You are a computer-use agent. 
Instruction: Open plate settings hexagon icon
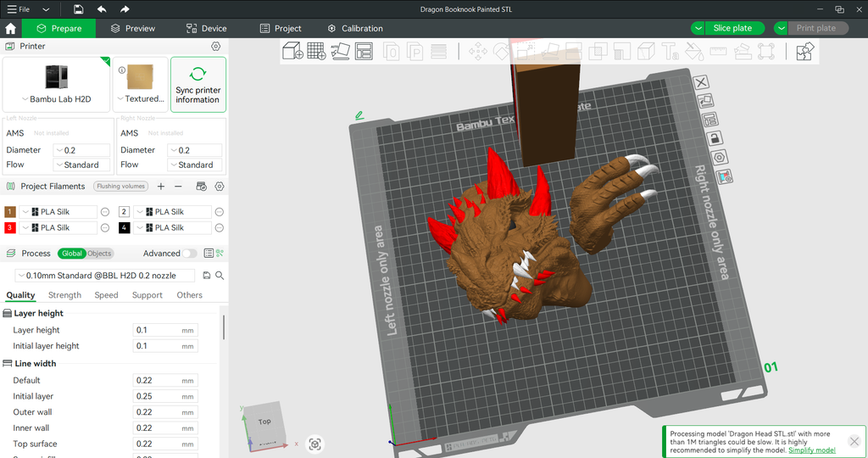719,158
